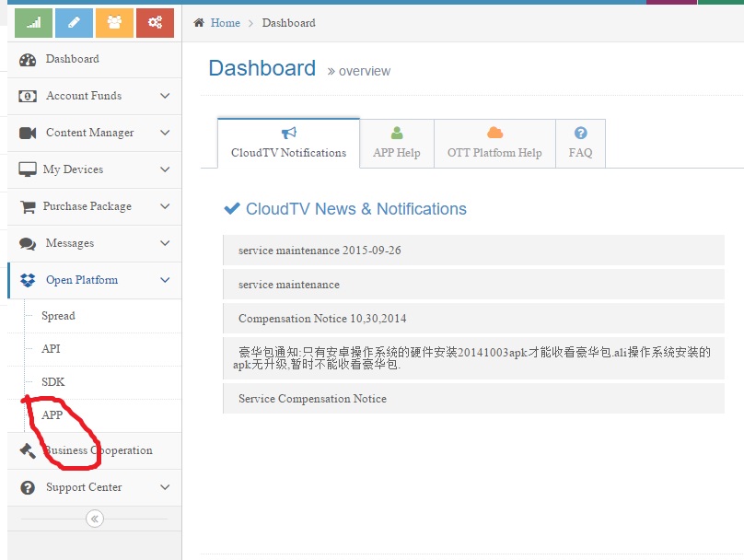Switch to the APP Help tab

tap(397, 144)
